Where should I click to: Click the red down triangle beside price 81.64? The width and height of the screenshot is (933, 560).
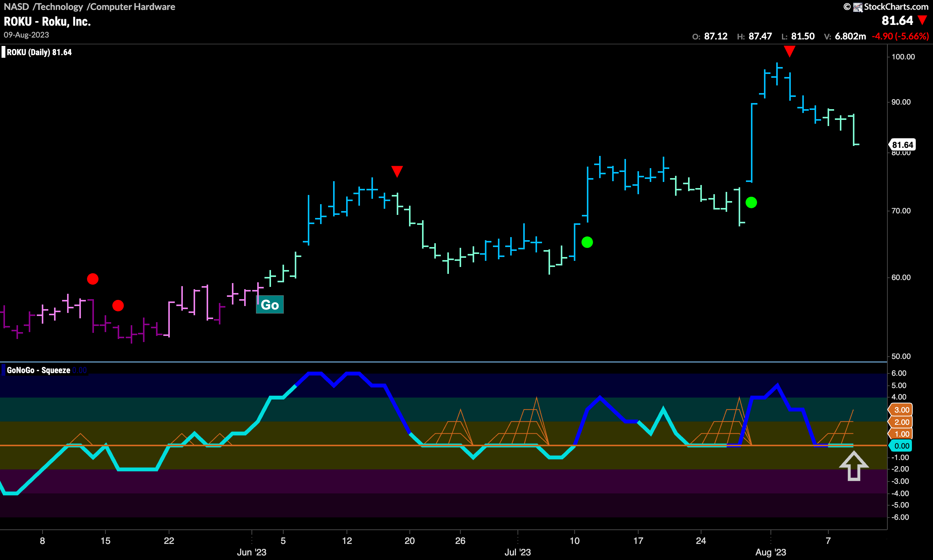pos(923,20)
